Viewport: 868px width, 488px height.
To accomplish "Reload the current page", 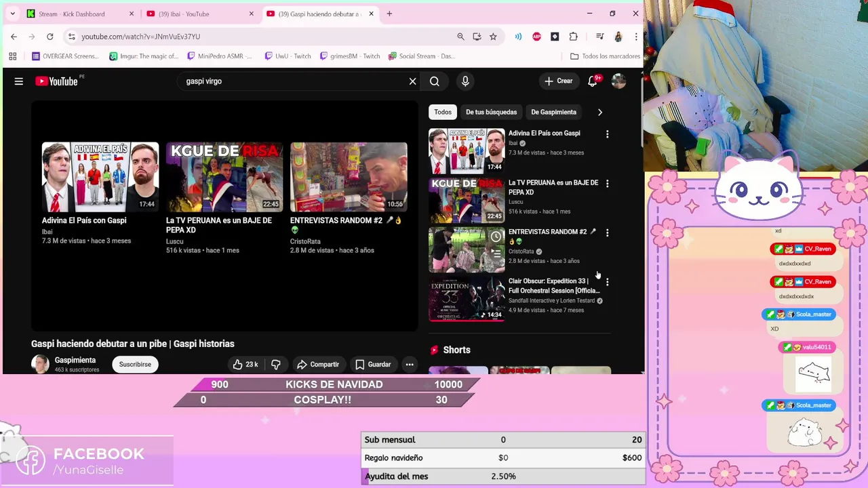I will [50, 37].
